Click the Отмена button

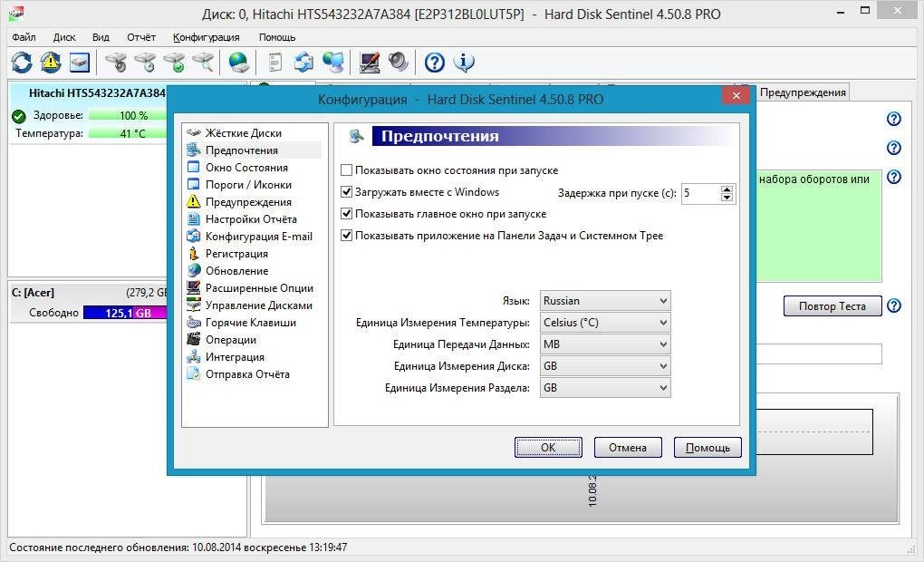[x=628, y=448]
